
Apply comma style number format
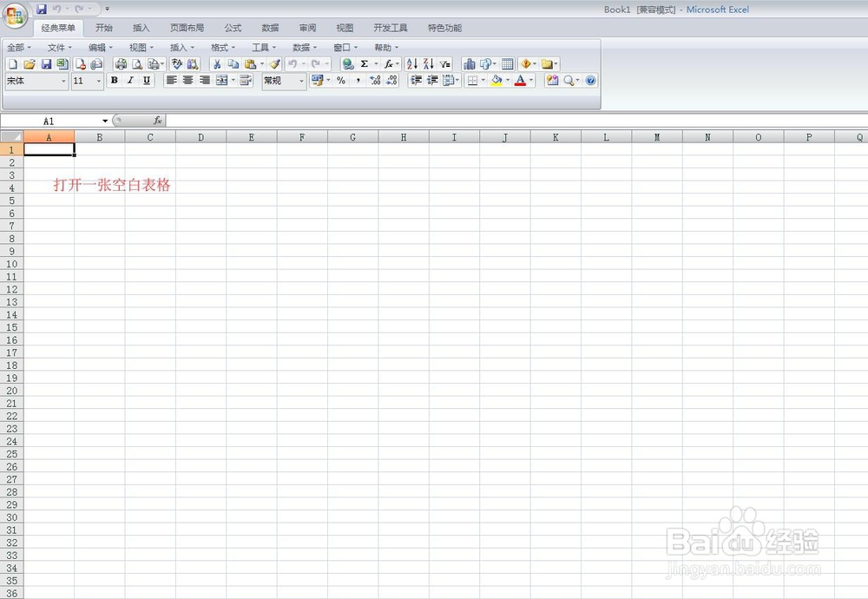pyautogui.click(x=358, y=81)
